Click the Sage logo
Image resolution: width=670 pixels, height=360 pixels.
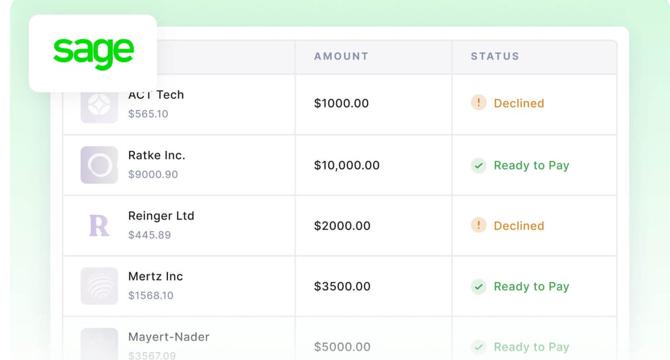93,53
